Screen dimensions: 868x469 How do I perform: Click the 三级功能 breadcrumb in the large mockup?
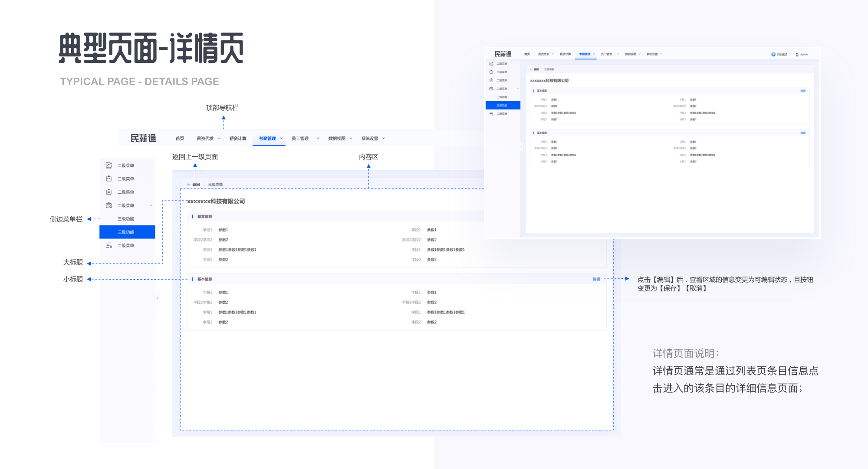215,185
